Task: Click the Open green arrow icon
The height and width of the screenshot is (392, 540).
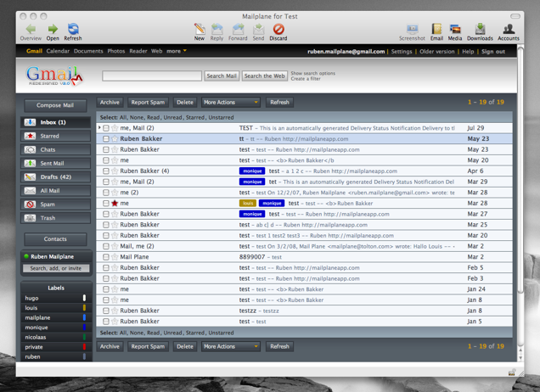Action: [53, 29]
